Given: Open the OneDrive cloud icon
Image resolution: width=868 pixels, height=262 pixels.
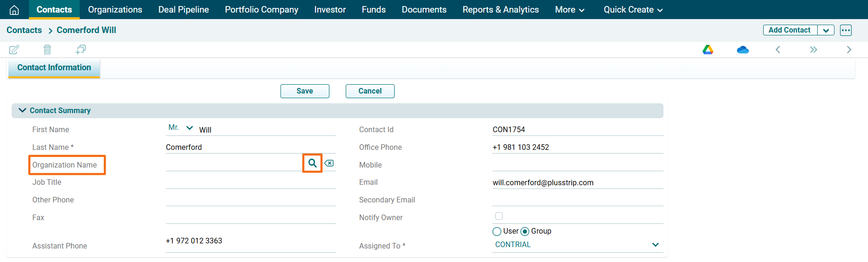Looking at the screenshot, I should click(743, 50).
